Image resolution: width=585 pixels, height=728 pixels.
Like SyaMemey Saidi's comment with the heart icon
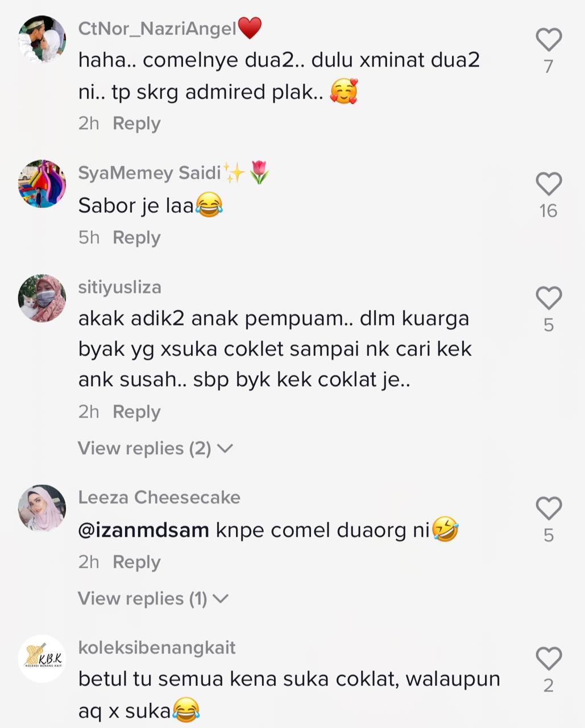(x=549, y=184)
